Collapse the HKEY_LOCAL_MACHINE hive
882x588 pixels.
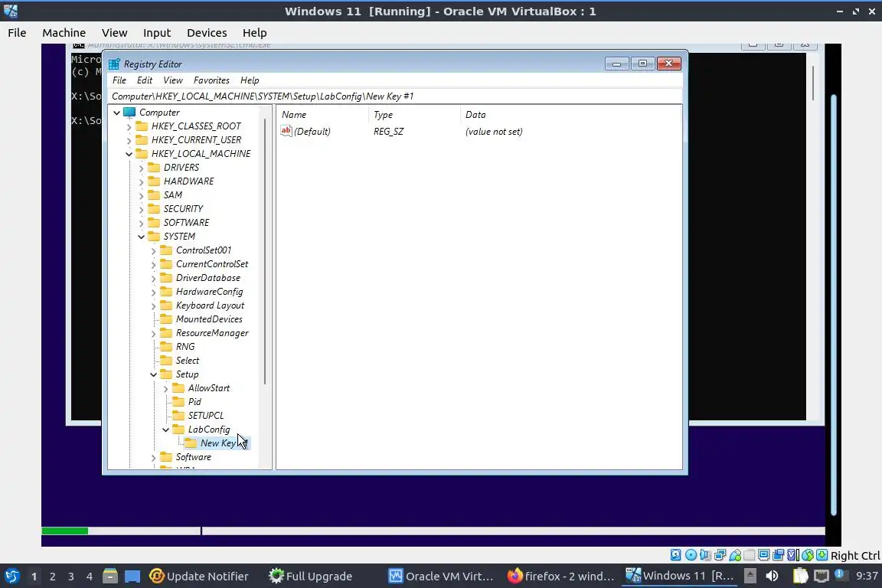129,154
